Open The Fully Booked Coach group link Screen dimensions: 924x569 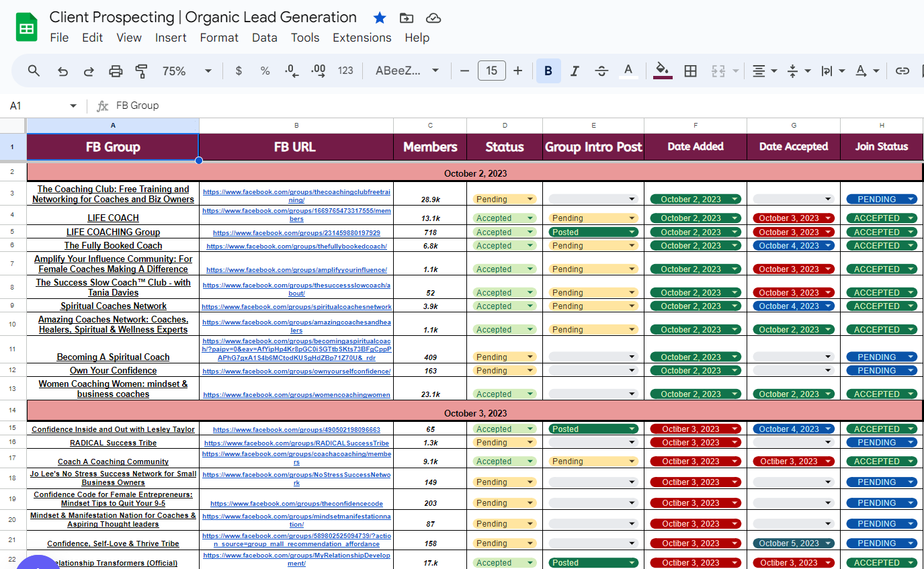(x=113, y=246)
